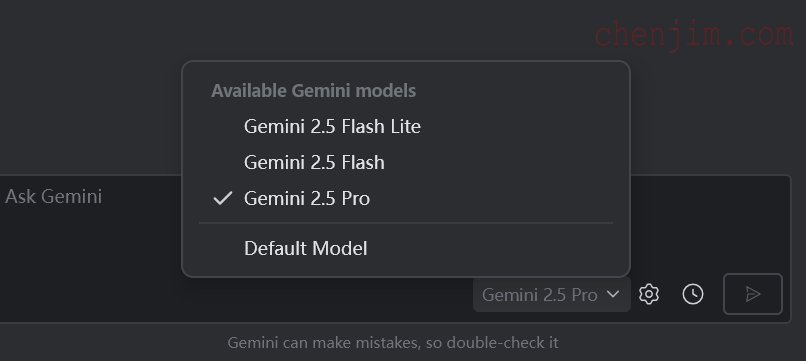The height and width of the screenshot is (361, 806).
Task: Click the Gemini can make mistakes disclaimer
Action: [393, 342]
